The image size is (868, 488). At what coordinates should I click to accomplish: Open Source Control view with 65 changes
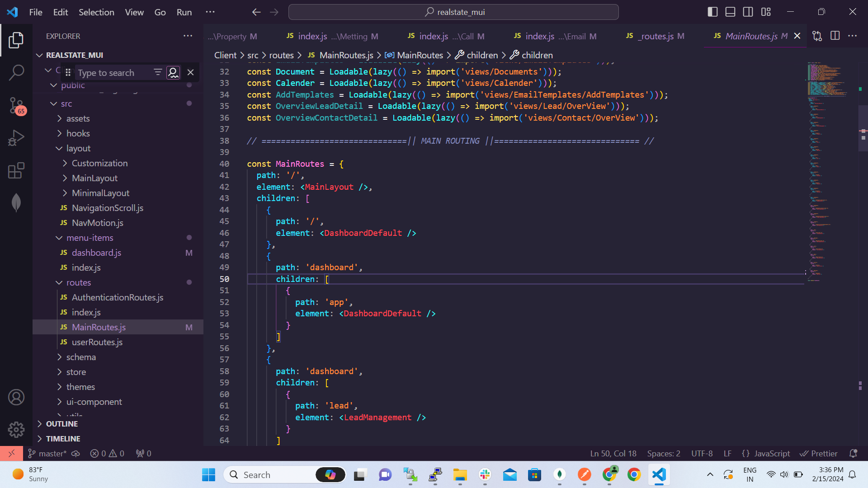(16, 106)
